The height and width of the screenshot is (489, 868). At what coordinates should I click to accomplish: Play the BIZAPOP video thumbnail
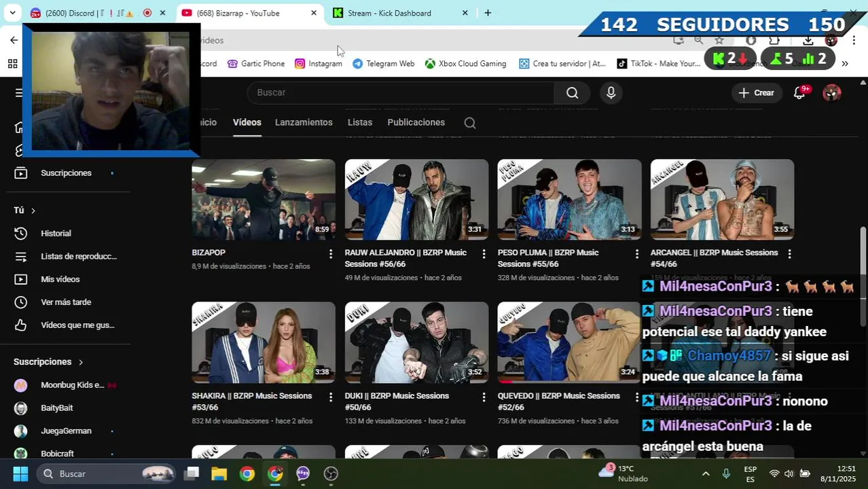pos(264,200)
